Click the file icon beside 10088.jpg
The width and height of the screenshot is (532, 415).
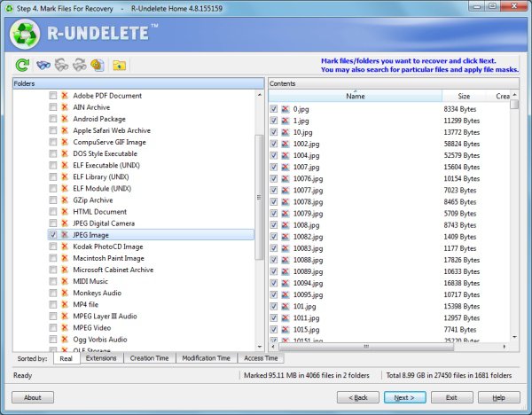pyautogui.click(x=286, y=260)
